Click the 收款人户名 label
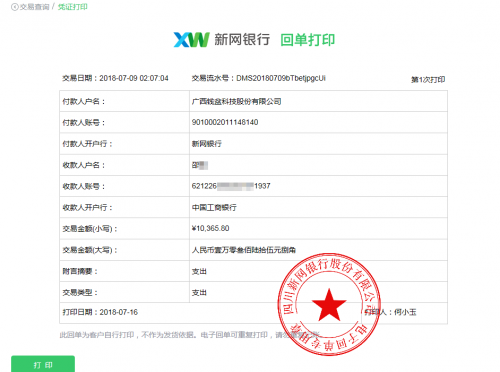Image resolution: width=500 pixels, height=372 pixels. 84,165
